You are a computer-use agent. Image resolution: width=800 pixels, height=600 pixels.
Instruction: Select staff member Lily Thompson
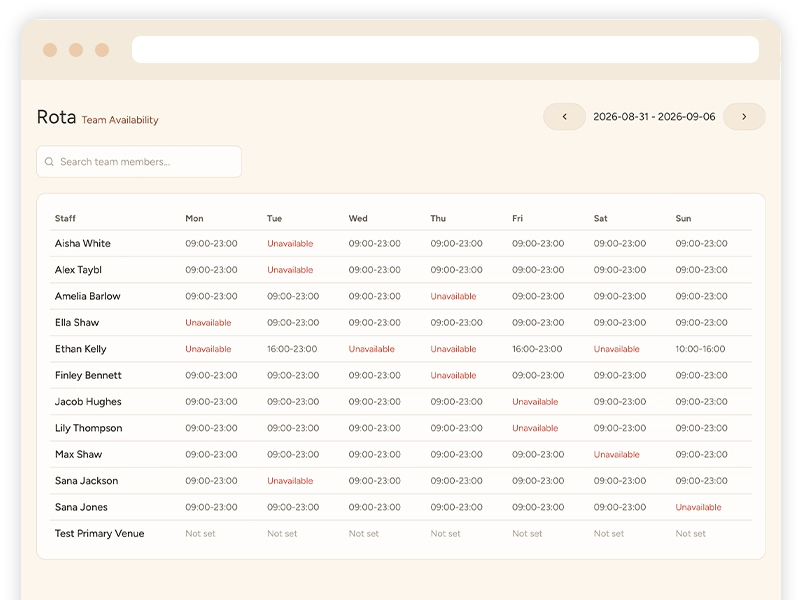[x=89, y=428]
